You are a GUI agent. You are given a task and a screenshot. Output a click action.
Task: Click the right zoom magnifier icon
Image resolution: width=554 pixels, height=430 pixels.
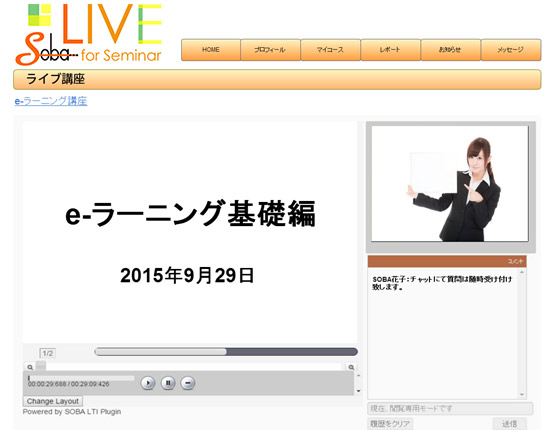point(351,367)
